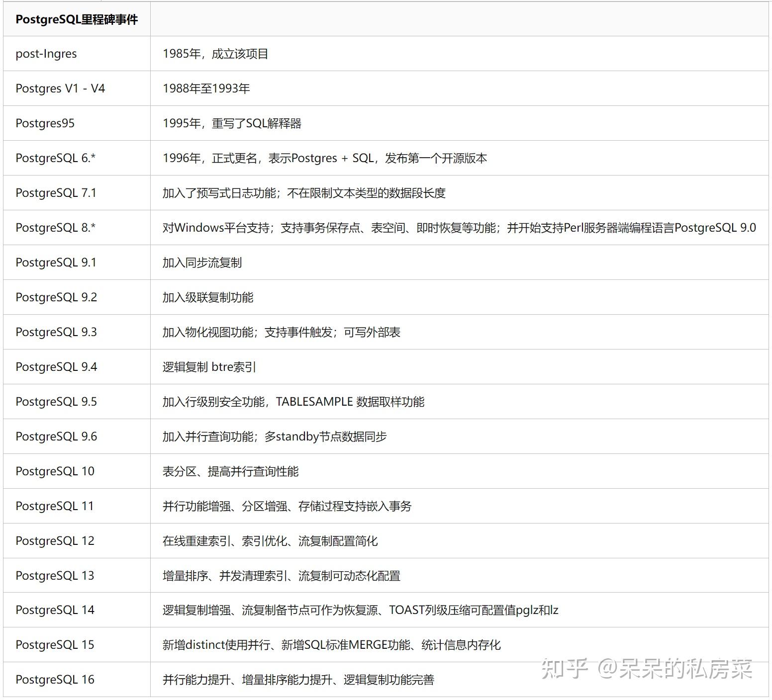Click the table header PostgreSQL里程碑事件
Image resolution: width=772 pixels, height=700 pixels.
(x=78, y=20)
